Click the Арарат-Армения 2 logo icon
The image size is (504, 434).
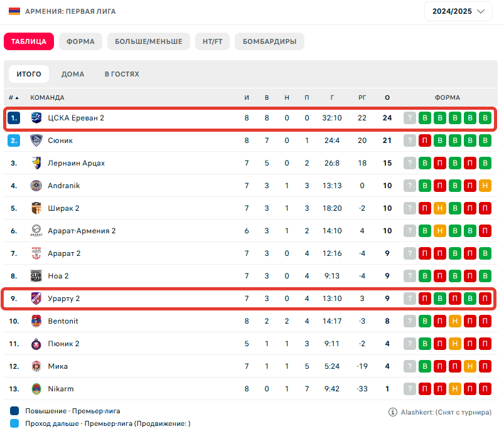[x=36, y=231]
